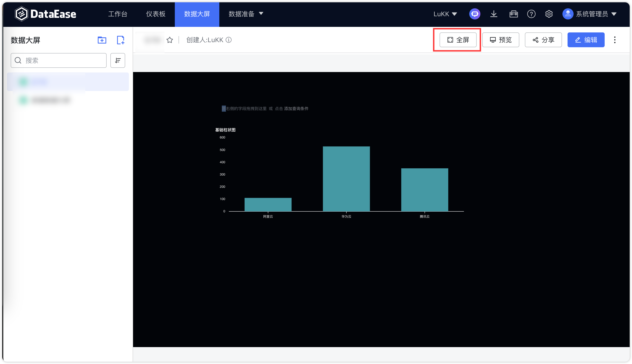The image size is (632, 364).
Task: Open the toolbox icon in top bar
Action: click(x=513, y=14)
